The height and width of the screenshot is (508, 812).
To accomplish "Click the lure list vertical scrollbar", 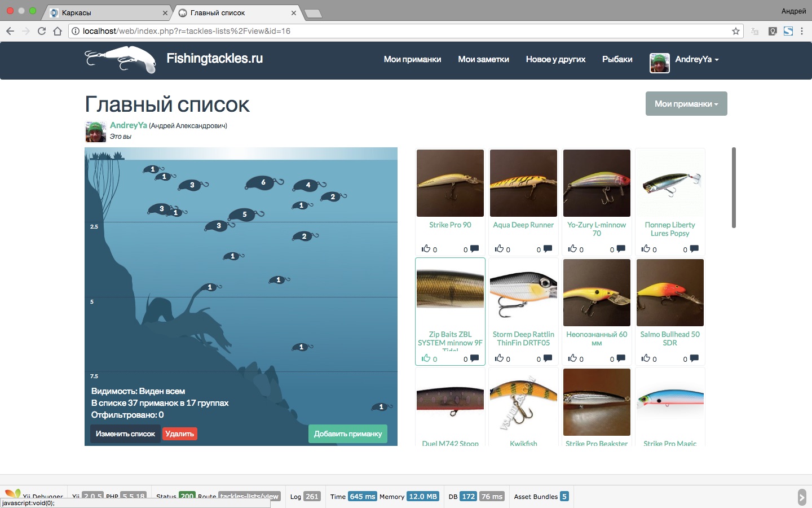I will pos(734,187).
